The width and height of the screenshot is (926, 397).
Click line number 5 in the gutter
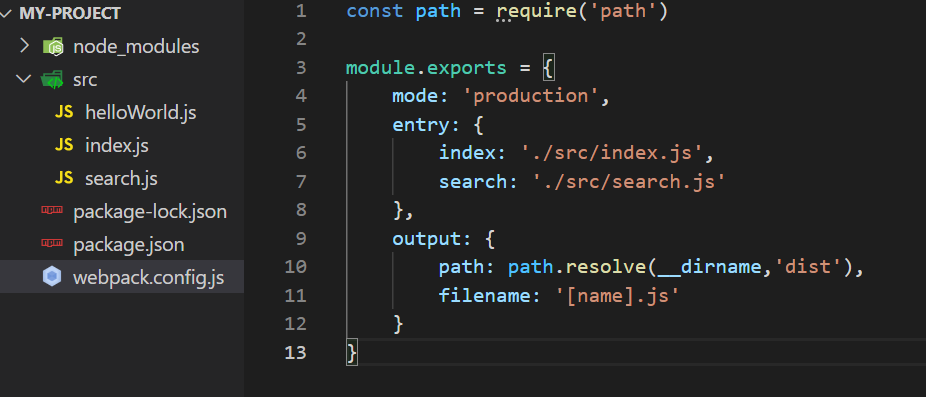pos(301,125)
